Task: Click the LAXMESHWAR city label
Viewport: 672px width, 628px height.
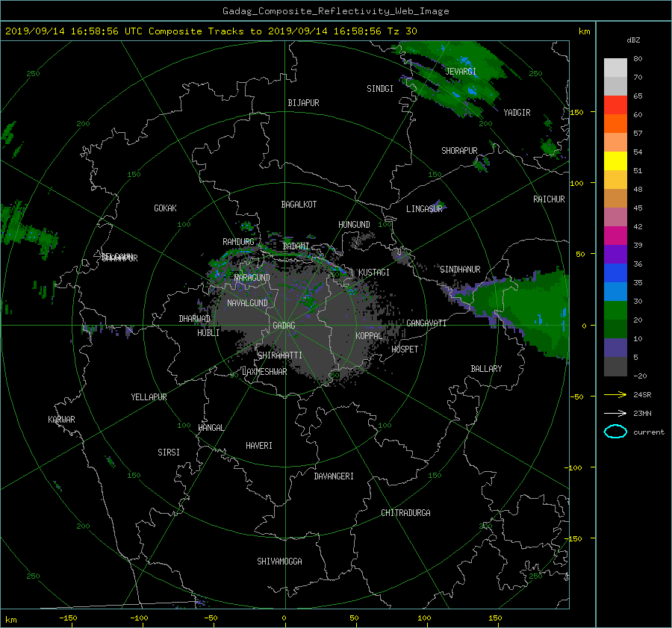Action: point(264,372)
